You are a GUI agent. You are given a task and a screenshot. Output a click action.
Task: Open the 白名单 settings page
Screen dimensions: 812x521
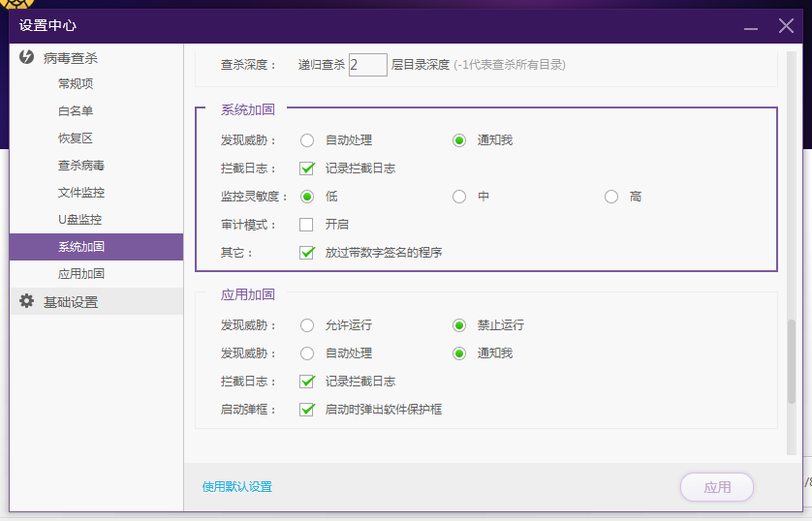[x=76, y=111]
